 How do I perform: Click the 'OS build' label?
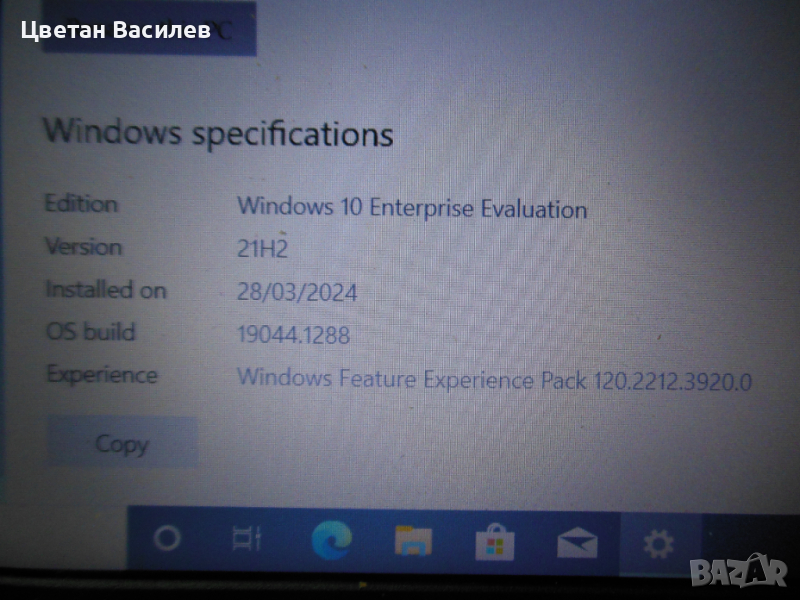pos(91,331)
